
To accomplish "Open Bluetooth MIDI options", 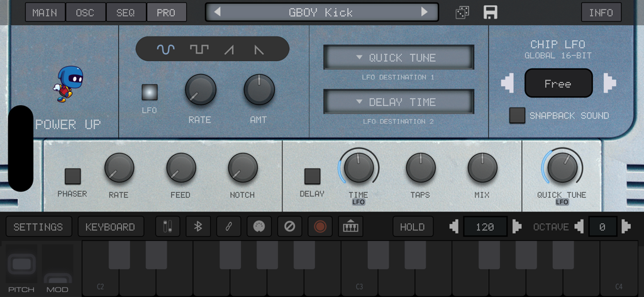I will tap(198, 227).
